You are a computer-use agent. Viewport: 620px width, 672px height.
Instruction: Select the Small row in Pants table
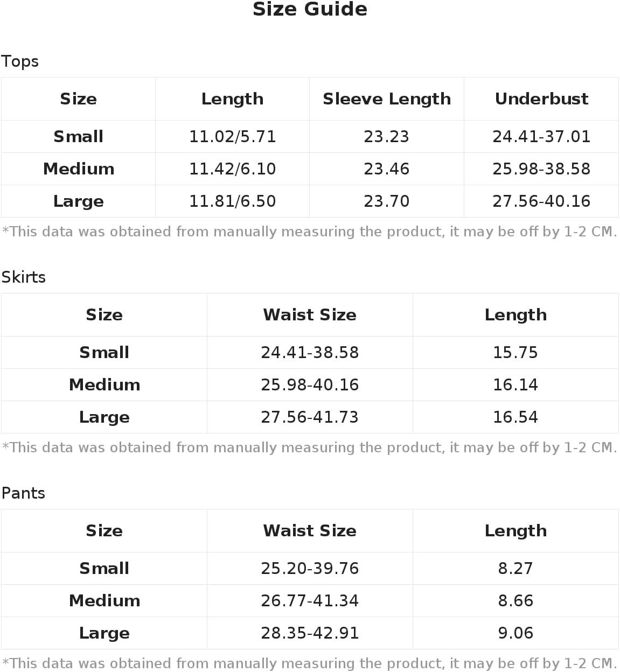[310, 569]
